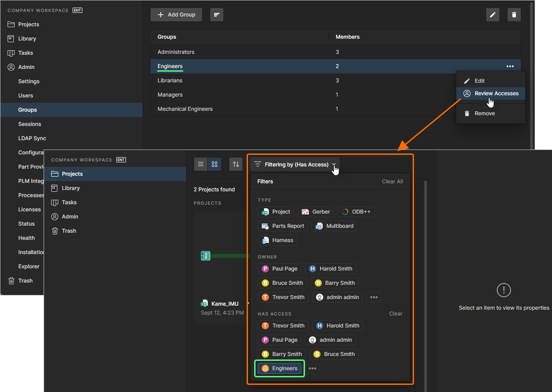Filter Owner by Trevor Smith
Screen dimensions: 552x392
point(283,297)
